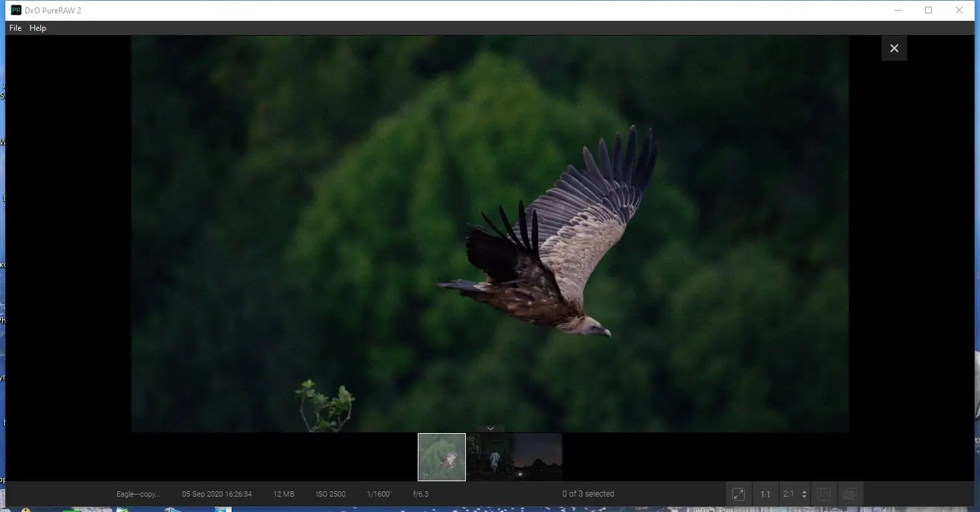The height and width of the screenshot is (512, 980).
Task: Select the eagle thumbnail in the filmstrip
Action: click(x=442, y=457)
